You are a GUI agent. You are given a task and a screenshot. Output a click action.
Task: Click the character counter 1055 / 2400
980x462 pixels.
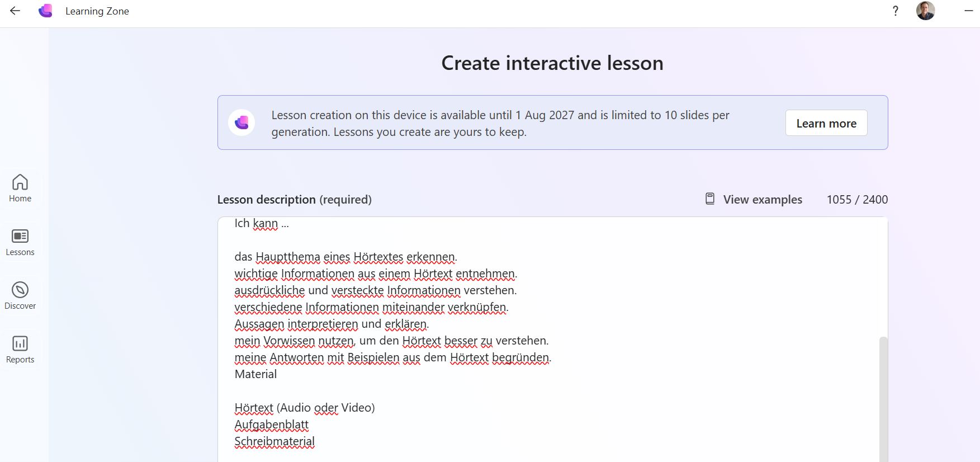point(857,200)
